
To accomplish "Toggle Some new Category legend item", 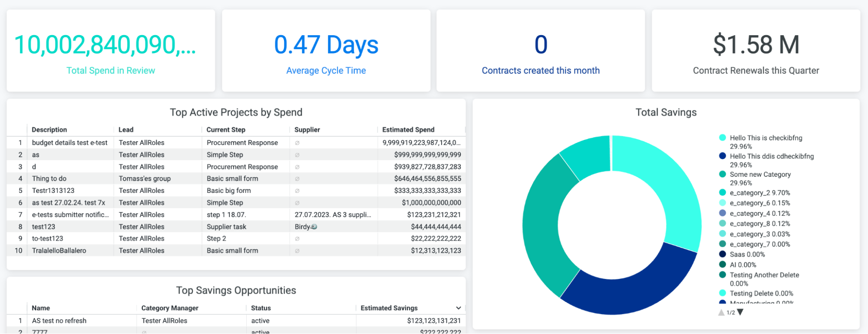I will coord(760,175).
